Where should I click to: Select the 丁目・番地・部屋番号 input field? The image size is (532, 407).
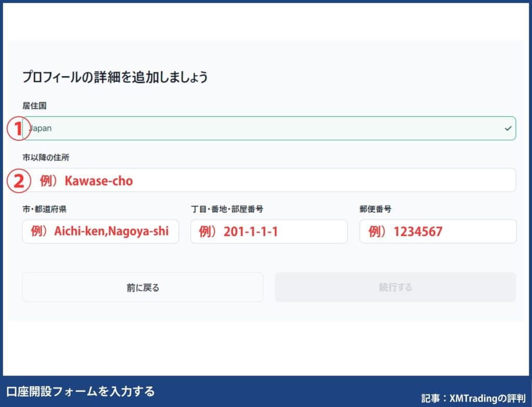(269, 232)
